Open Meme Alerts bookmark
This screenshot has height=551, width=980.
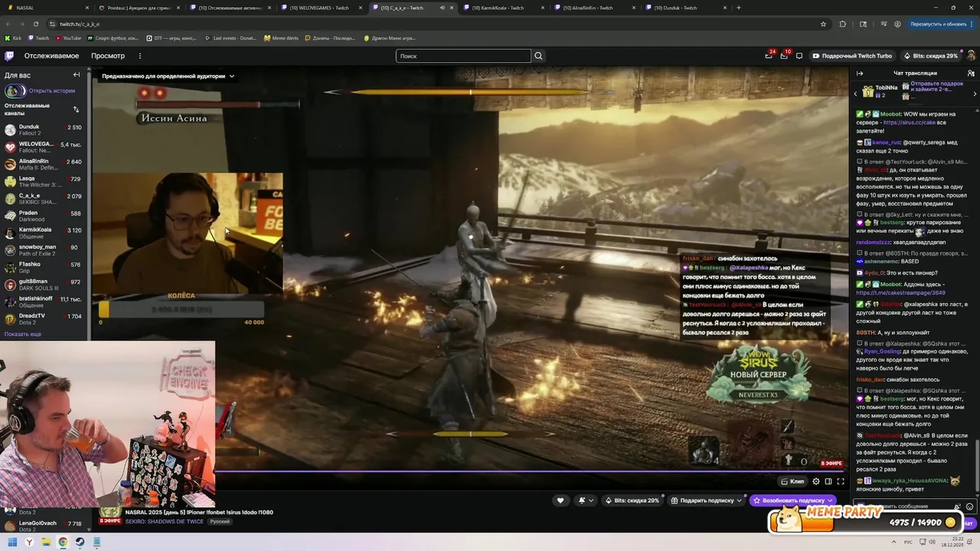281,37
